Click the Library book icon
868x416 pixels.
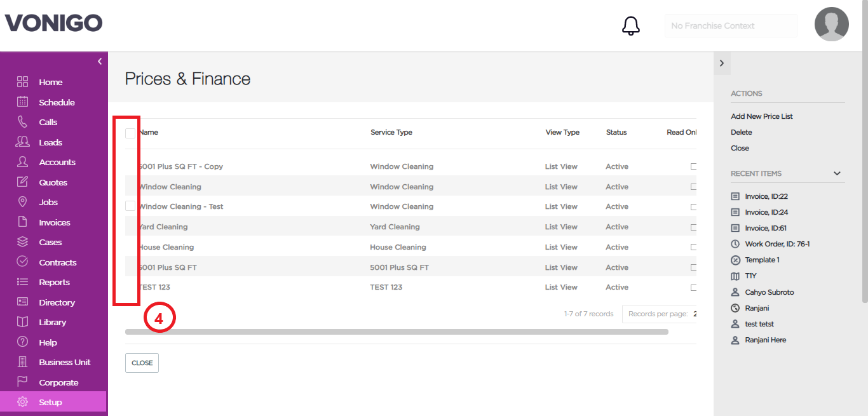pos(22,322)
